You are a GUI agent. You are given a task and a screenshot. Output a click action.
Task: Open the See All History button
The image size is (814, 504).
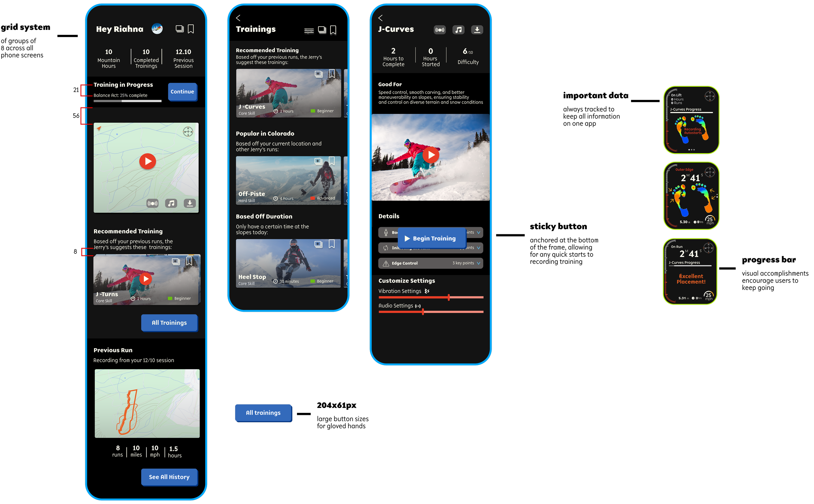[169, 477]
